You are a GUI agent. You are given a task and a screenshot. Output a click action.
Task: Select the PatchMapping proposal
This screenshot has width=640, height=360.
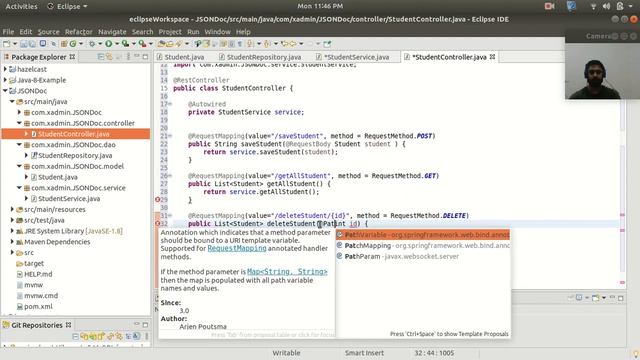click(423, 246)
